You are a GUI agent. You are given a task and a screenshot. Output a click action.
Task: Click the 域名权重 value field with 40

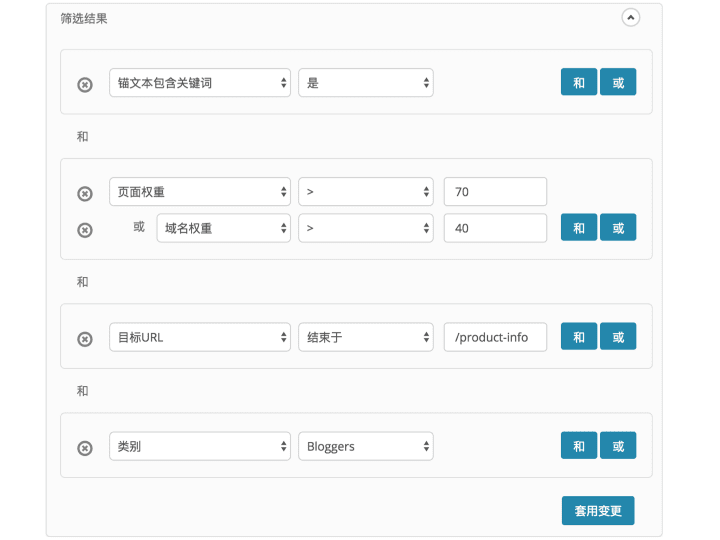[495, 228]
